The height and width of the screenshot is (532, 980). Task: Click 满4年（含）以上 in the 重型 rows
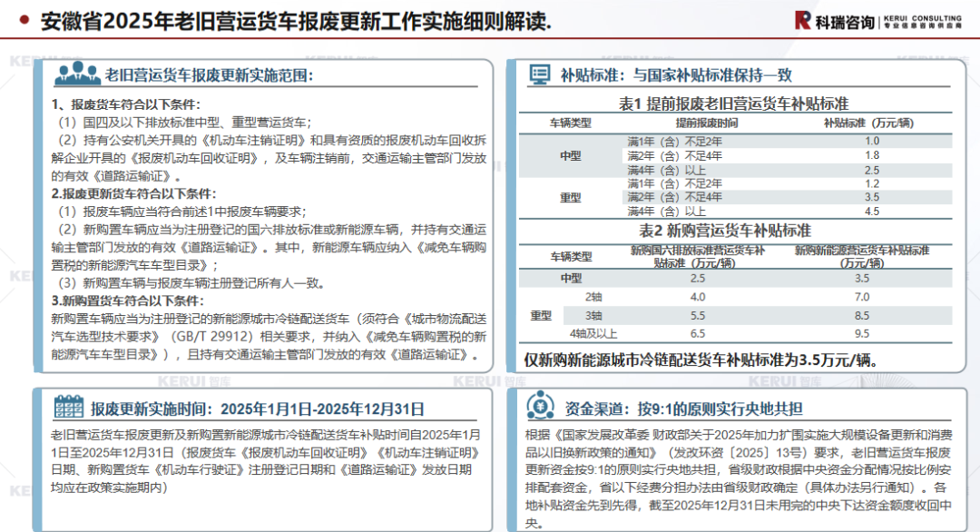pyautogui.click(x=666, y=212)
